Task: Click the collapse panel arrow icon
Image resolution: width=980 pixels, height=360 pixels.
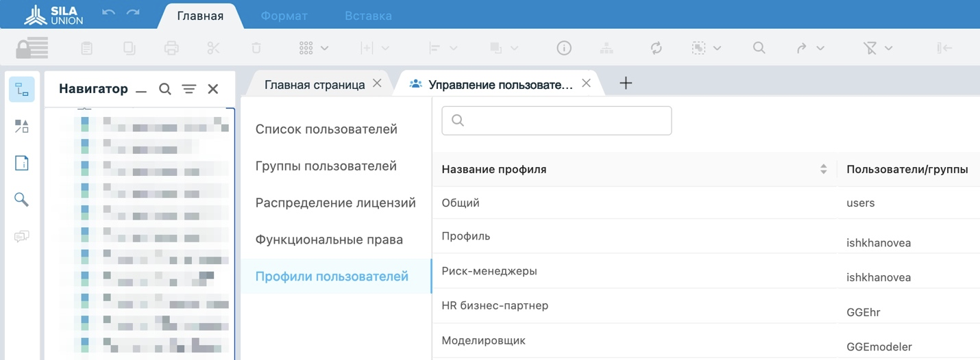Action: click(944, 48)
